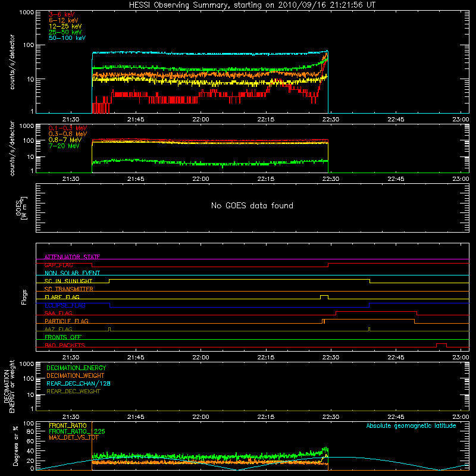
Task: Click the 7-20 MeV legend entry
Action: point(64,146)
